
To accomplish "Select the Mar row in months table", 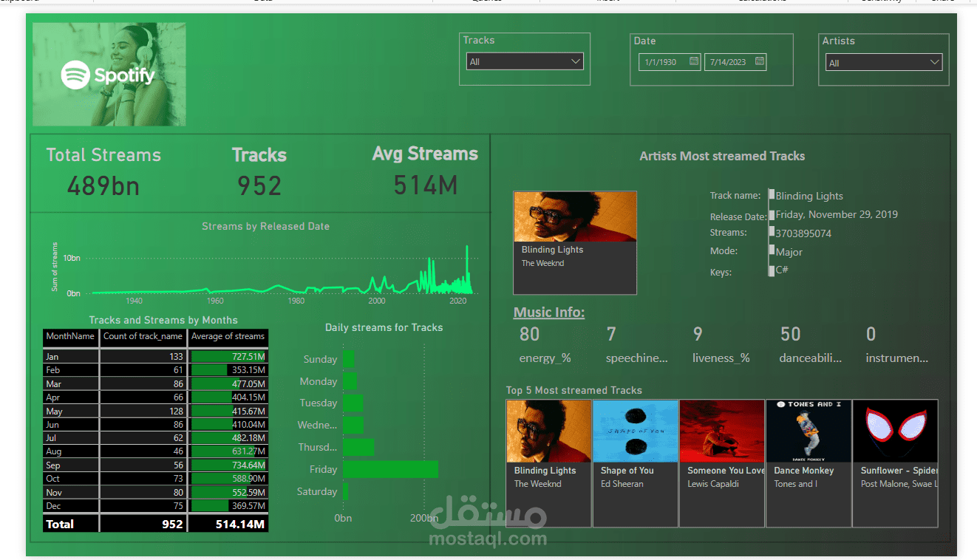I will 155,383.
